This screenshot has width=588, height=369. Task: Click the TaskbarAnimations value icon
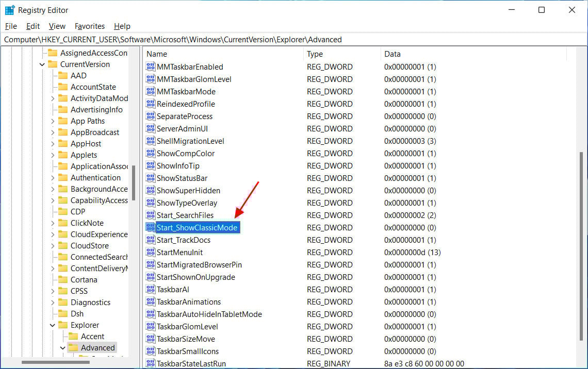pos(151,301)
